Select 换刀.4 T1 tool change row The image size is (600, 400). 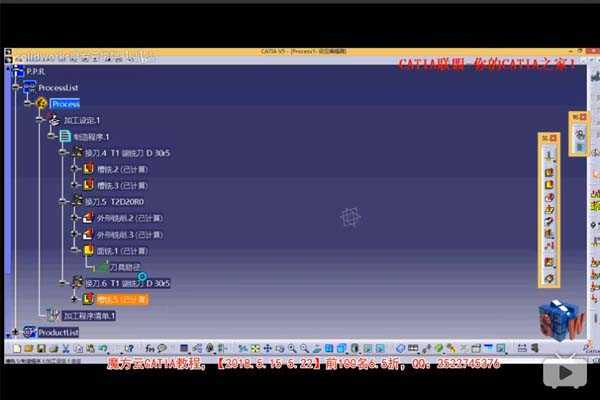pos(127,153)
